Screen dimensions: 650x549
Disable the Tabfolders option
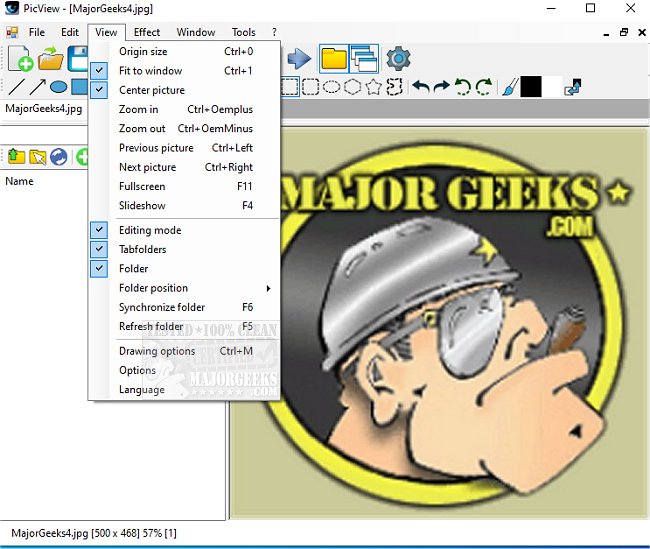pos(142,249)
